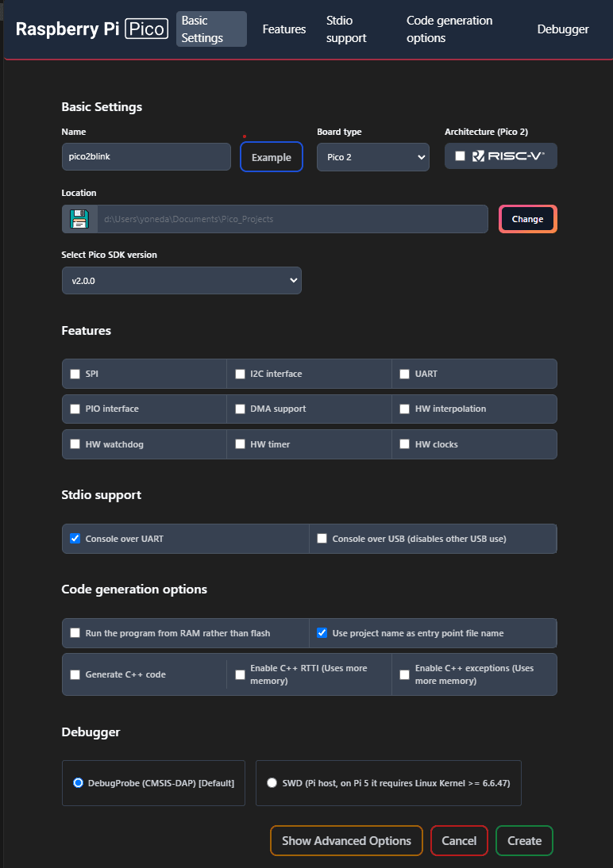The width and height of the screenshot is (613, 868).
Task: Switch to Basic Settings nav tab
Action: pos(211,29)
